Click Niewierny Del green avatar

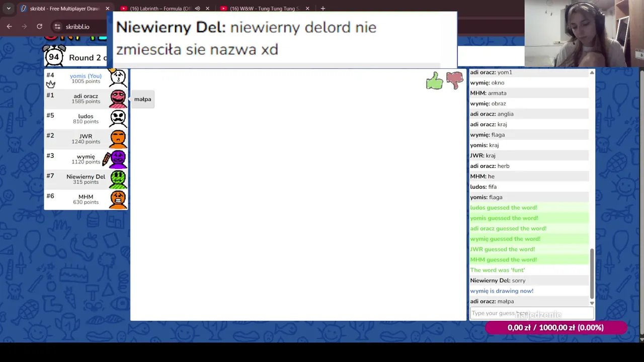click(118, 179)
